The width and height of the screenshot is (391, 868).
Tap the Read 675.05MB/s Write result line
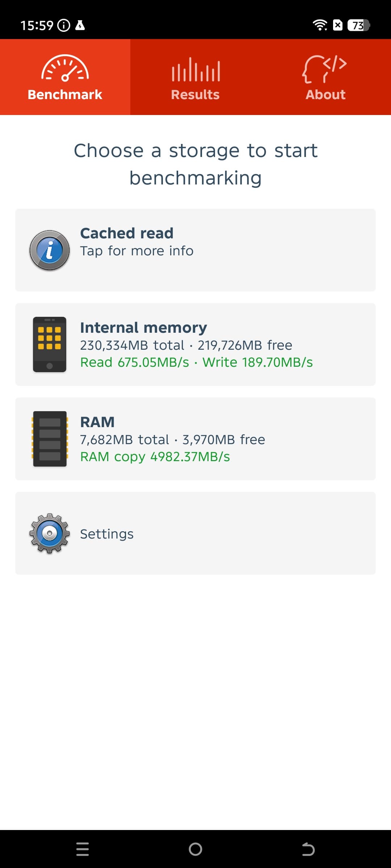[x=196, y=362]
